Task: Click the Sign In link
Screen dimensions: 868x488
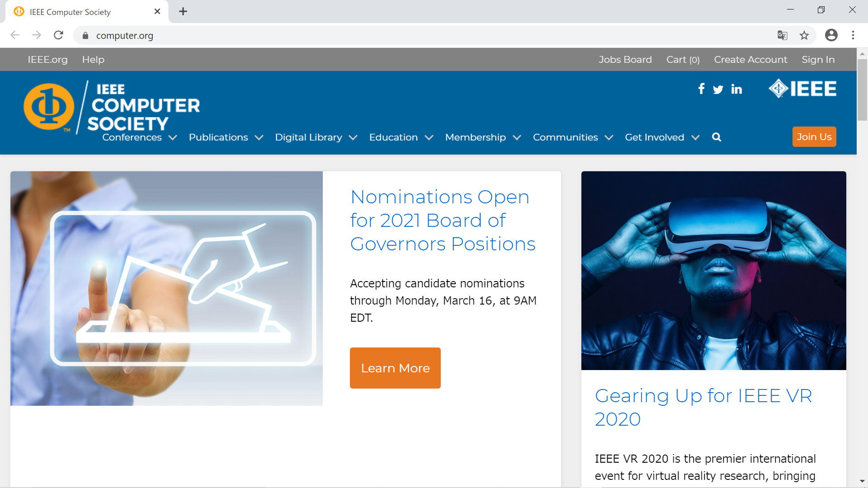Action: coord(818,60)
